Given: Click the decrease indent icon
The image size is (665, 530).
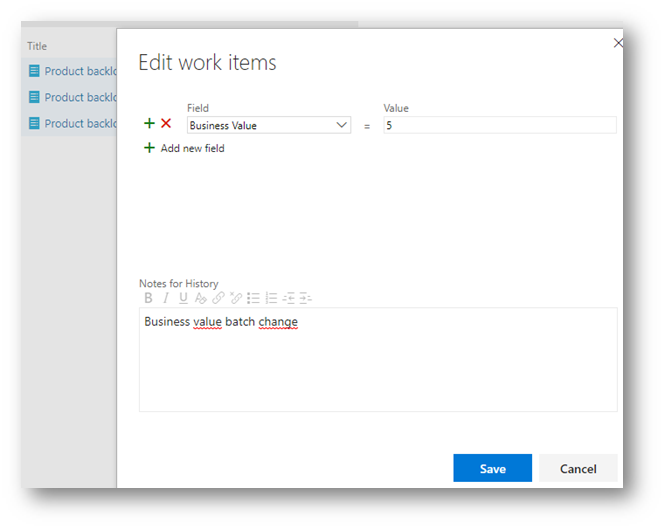Looking at the screenshot, I should coord(288,298).
